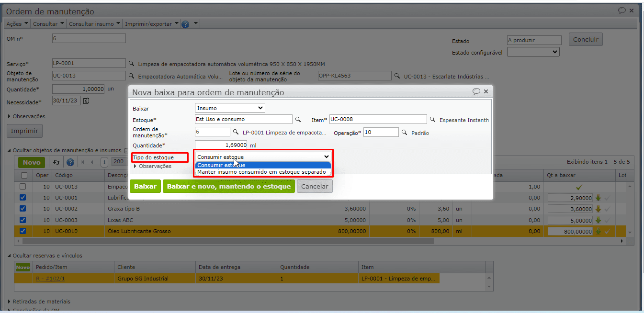Click Novo button in insumos grid toolbar

(x=32, y=162)
